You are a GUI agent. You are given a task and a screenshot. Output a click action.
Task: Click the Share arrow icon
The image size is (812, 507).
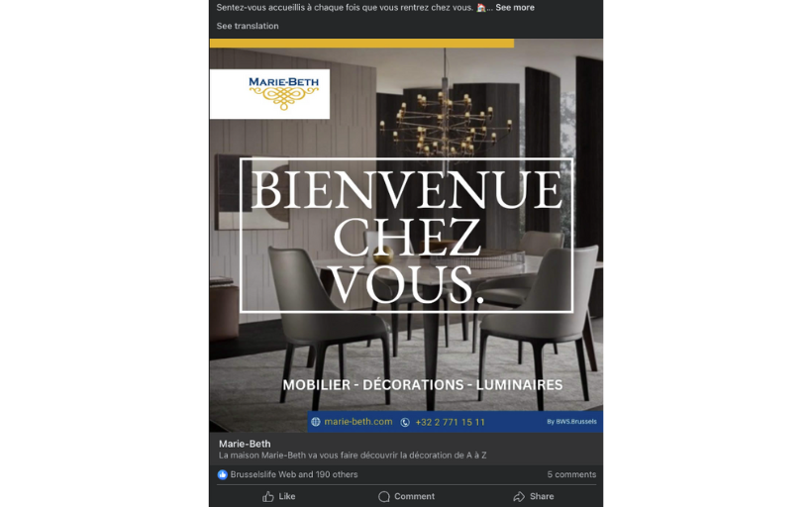click(x=519, y=497)
